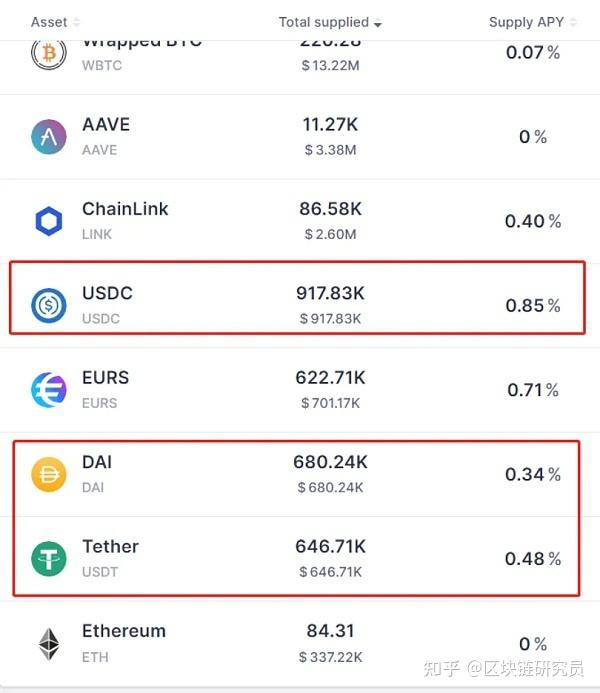This screenshot has width=600, height=693.
Task: Click the USDC coin icon
Action: point(48,305)
